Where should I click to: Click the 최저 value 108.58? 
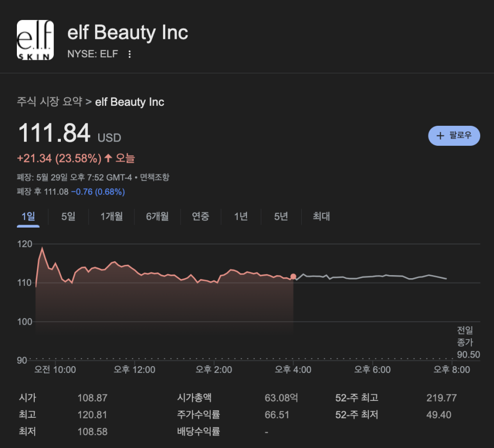[x=93, y=432]
